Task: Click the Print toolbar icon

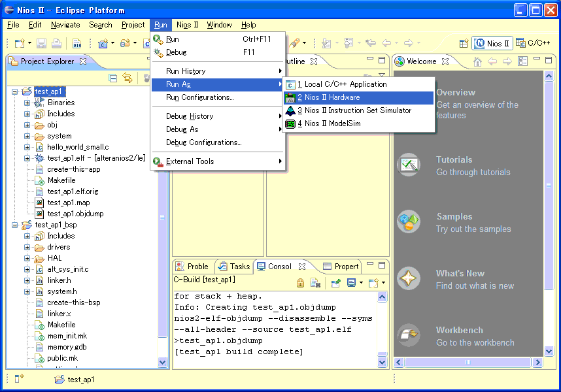Action: point(56,43)
